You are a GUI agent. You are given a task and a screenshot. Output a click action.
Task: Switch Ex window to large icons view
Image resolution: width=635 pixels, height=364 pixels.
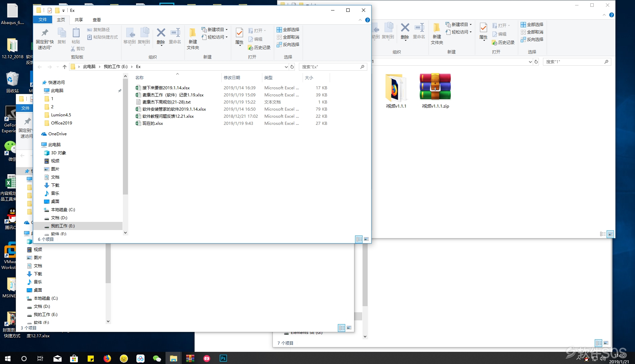tap(366, 239)
